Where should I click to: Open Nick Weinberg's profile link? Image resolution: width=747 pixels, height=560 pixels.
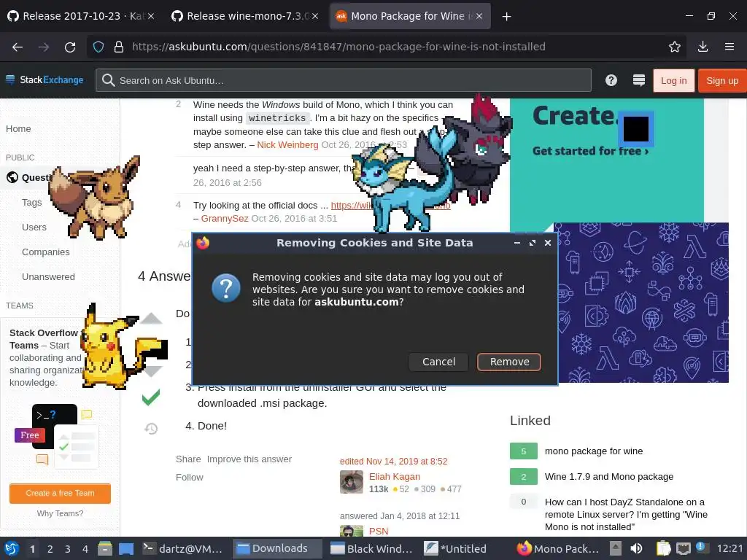click(x=287, y=145)
